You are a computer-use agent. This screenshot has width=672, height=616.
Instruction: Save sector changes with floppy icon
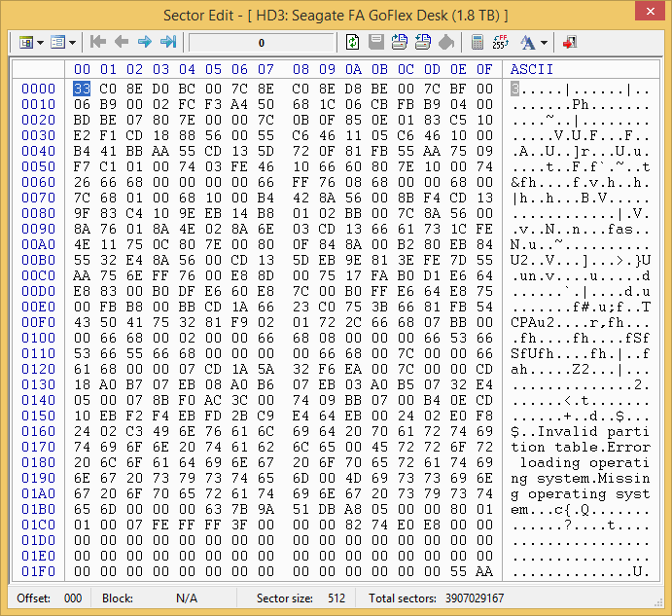click(375, 42)
